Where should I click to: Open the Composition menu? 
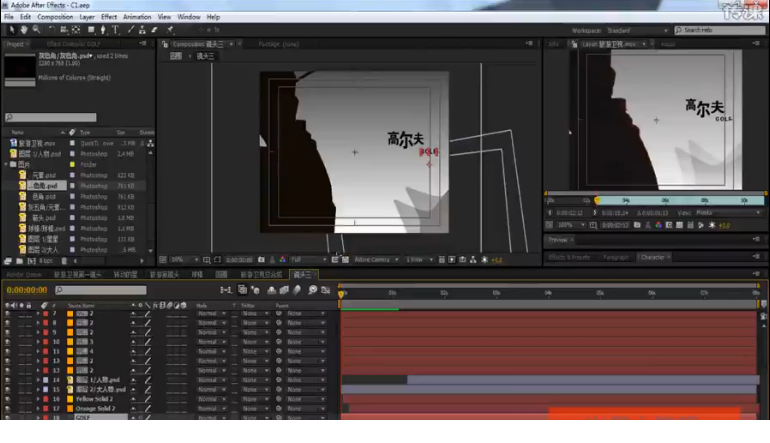tap(55, 17)
